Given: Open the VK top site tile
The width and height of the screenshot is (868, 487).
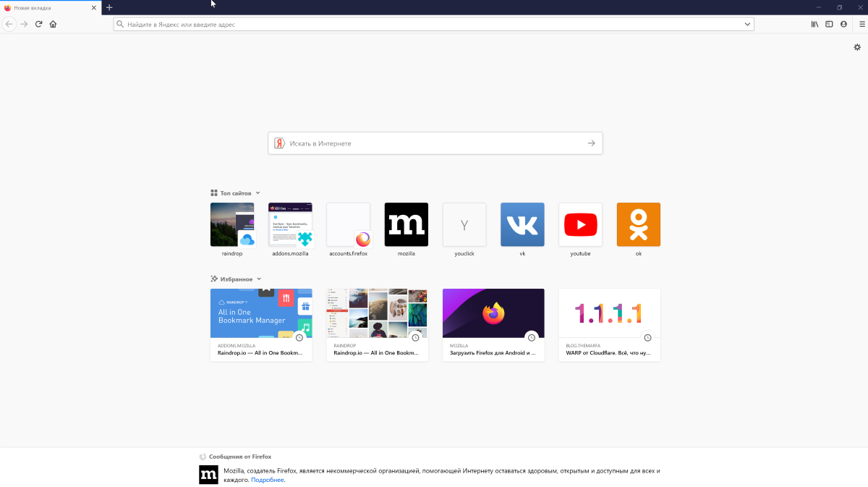Looking at the screenshot, I should (x=522, y=224).
